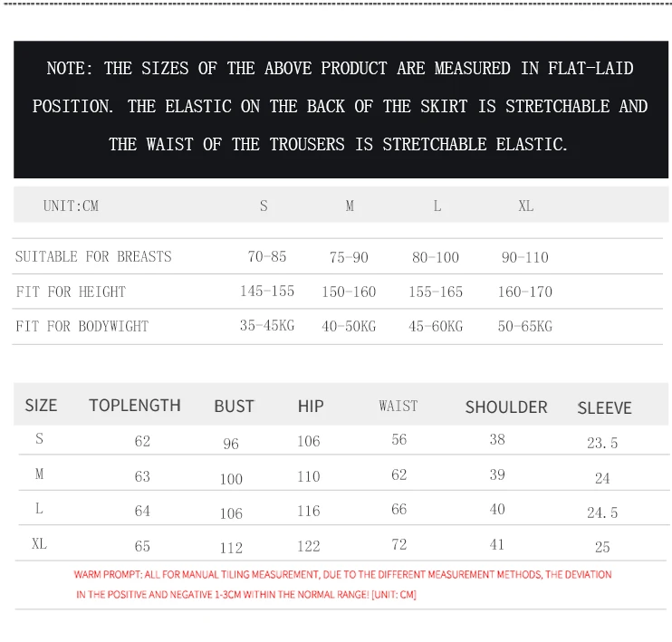Click the SIZE column header

click(x=41, y=406)
